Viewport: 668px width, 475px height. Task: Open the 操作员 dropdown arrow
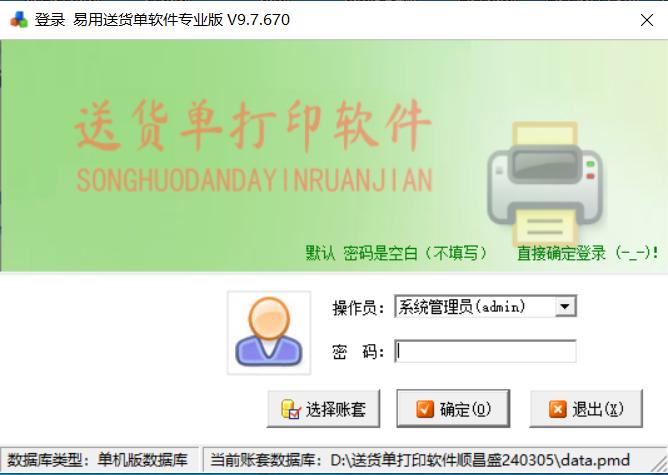[565, 306]
